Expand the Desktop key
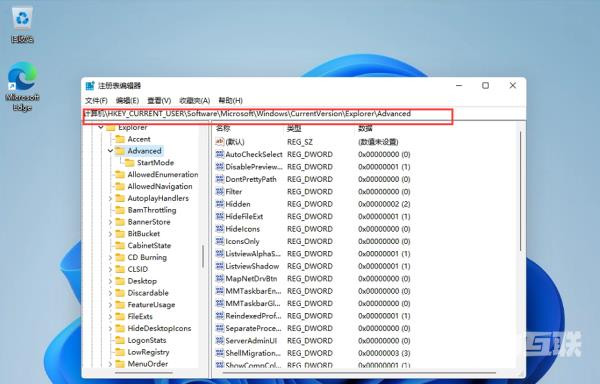The width and height of the screenshot is (600, 384). coord(110,281)
